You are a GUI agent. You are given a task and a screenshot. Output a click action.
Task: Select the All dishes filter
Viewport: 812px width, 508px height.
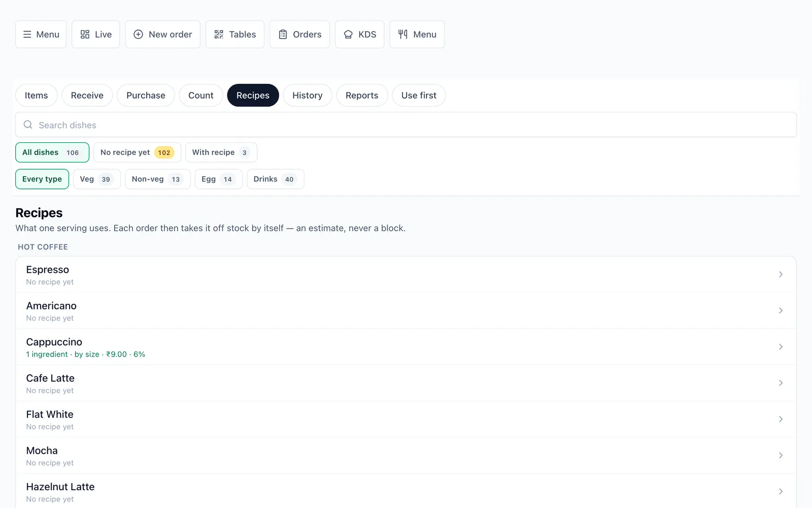[x=52, y=152]
